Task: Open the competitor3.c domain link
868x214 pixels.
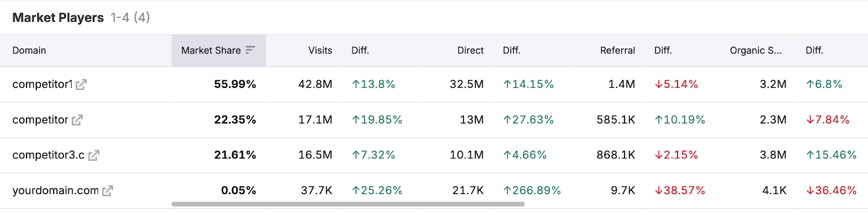Action: (x=48, y=155)
